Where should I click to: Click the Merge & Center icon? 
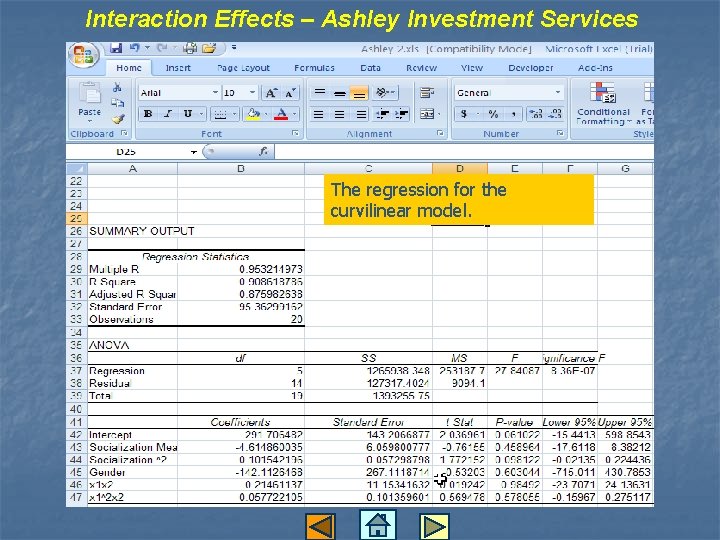pyautogui.click(x=427, y=114)
